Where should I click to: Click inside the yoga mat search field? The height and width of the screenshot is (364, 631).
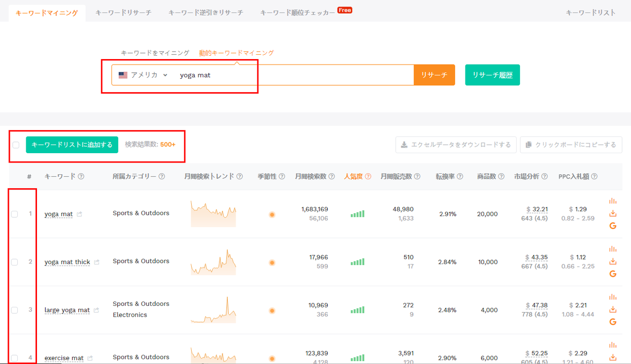(293, 75)
